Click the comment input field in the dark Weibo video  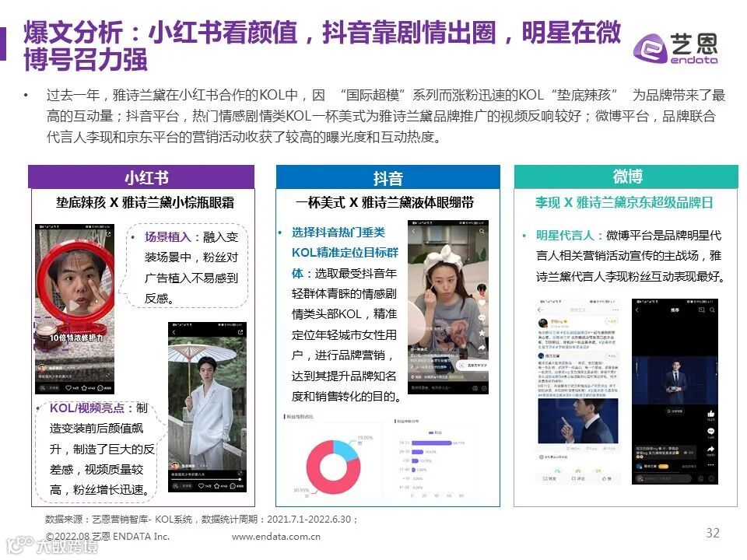[x=664, y=478]
